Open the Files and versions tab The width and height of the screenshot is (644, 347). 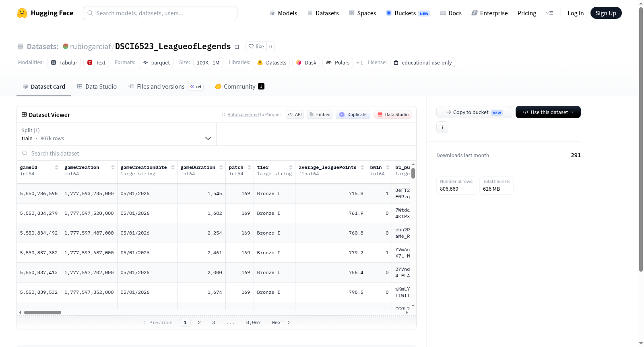pyautogui.click(x=166, y=86)
